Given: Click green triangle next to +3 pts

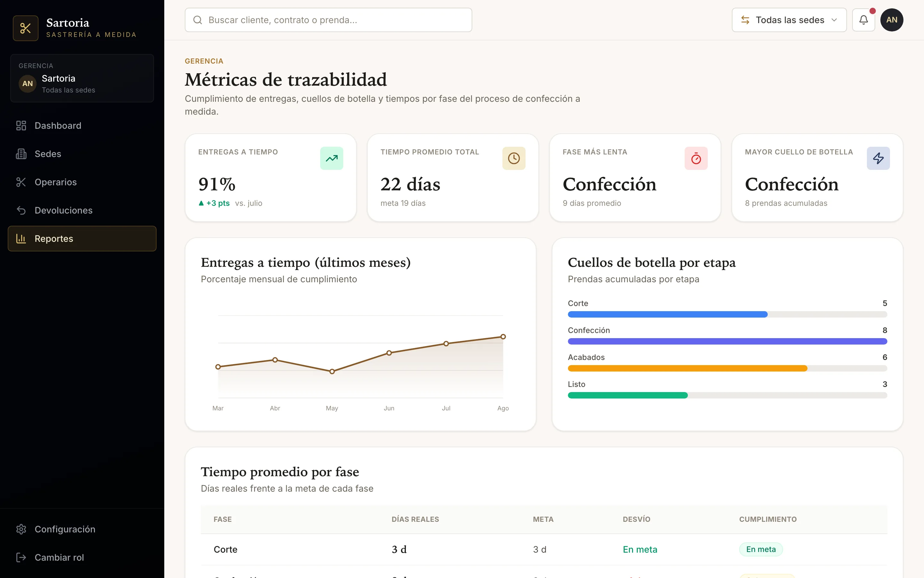Looking at the screenshot, I should click(x=201, y=203).
